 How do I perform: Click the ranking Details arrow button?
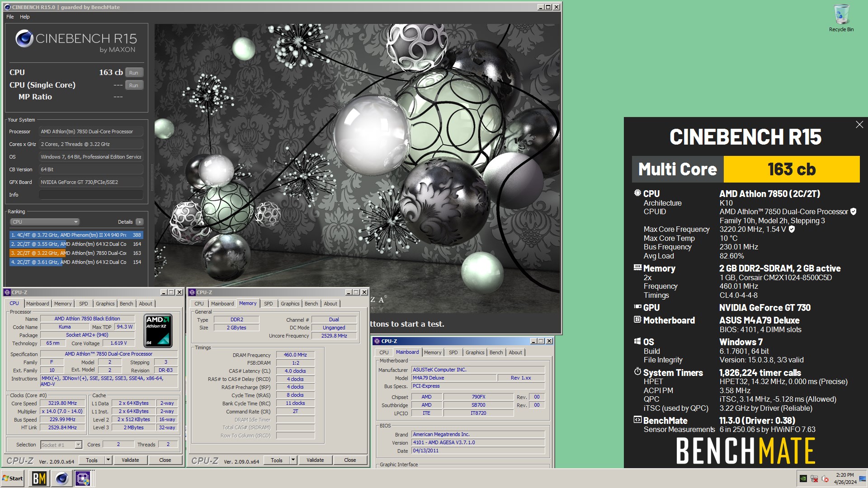coord(140,222)
